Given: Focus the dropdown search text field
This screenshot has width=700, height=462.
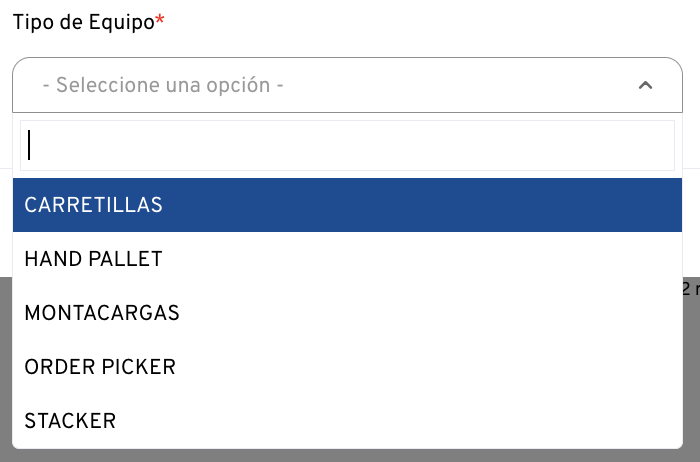Looking at the screenshot, I should 347,146.
